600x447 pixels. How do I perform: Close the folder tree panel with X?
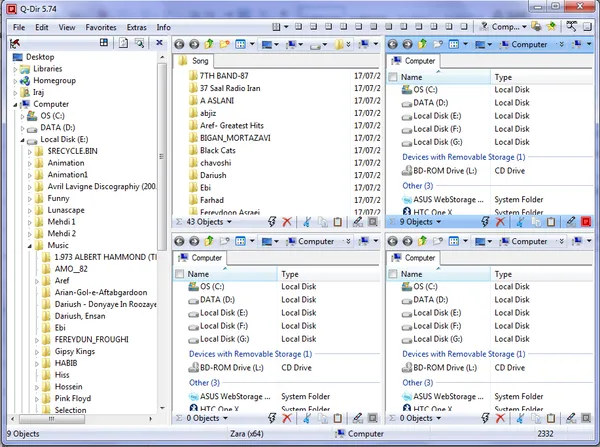pyautogui.click(x=159, y=42)
